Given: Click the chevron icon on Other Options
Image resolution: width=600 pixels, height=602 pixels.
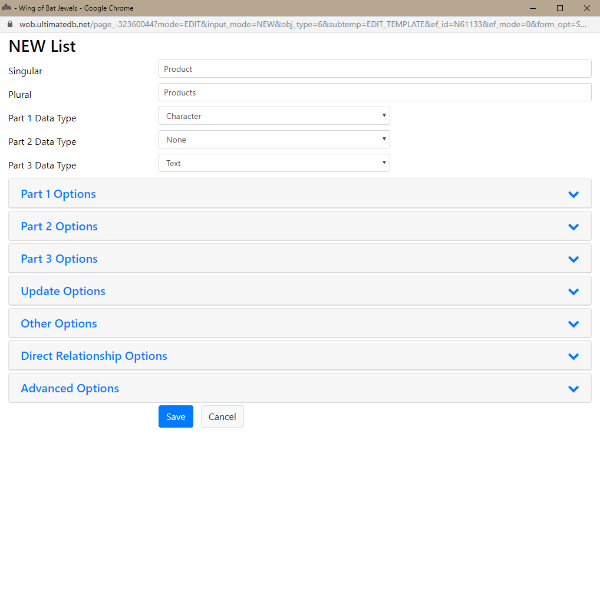Looking at the screenshot, I should coord(574,324).
